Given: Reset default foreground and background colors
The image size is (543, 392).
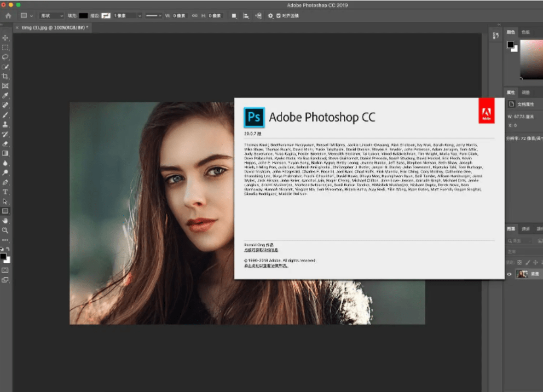Looking at the screenshot, I should tap(2, 249).
